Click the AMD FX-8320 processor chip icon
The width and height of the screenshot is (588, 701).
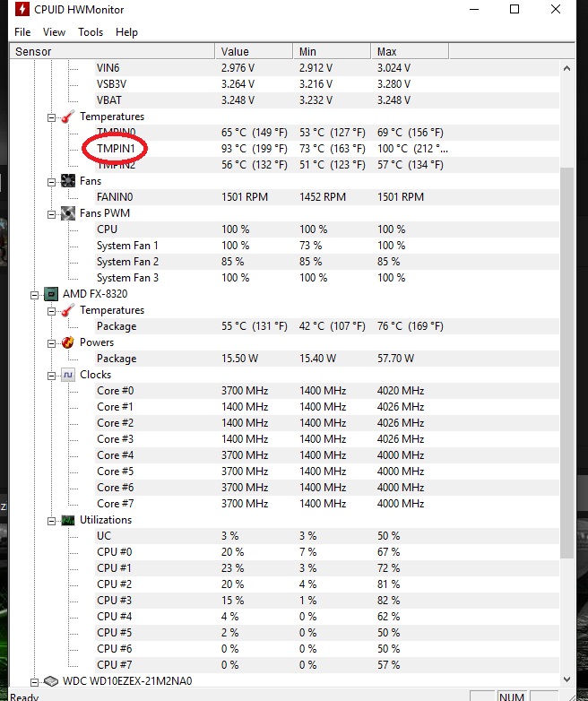51,294
